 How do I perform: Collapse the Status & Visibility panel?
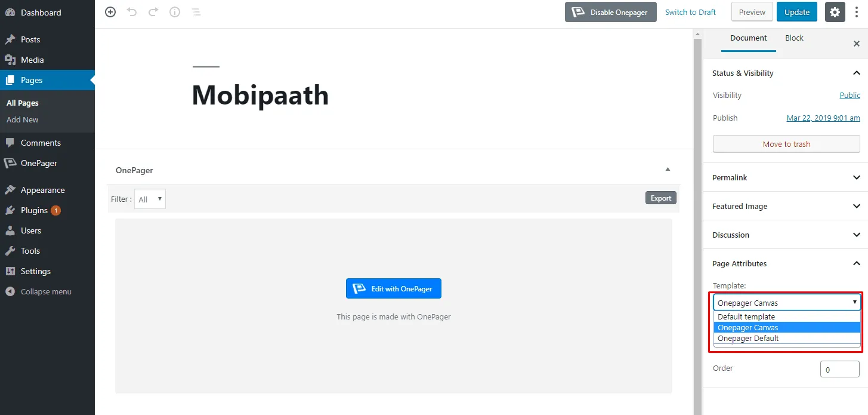tap(856, 73)
